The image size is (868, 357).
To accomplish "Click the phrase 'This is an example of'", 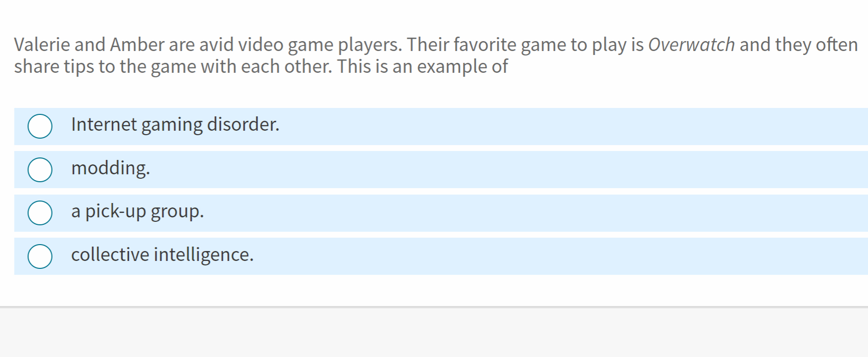I will coord(422,67).
